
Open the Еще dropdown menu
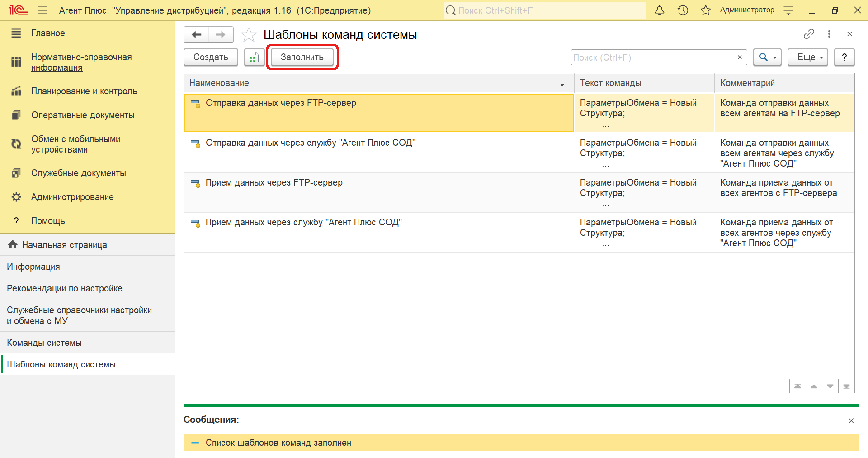click(808, 57)
